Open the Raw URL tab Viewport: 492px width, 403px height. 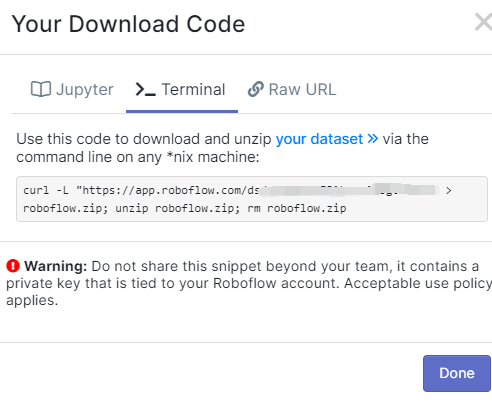(292, 89)
